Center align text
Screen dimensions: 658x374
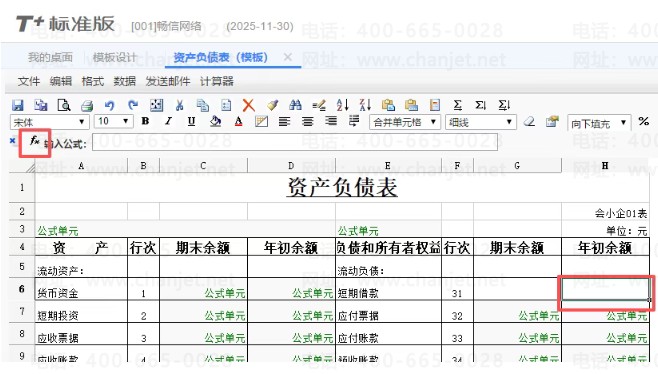[x=308, y=122]
